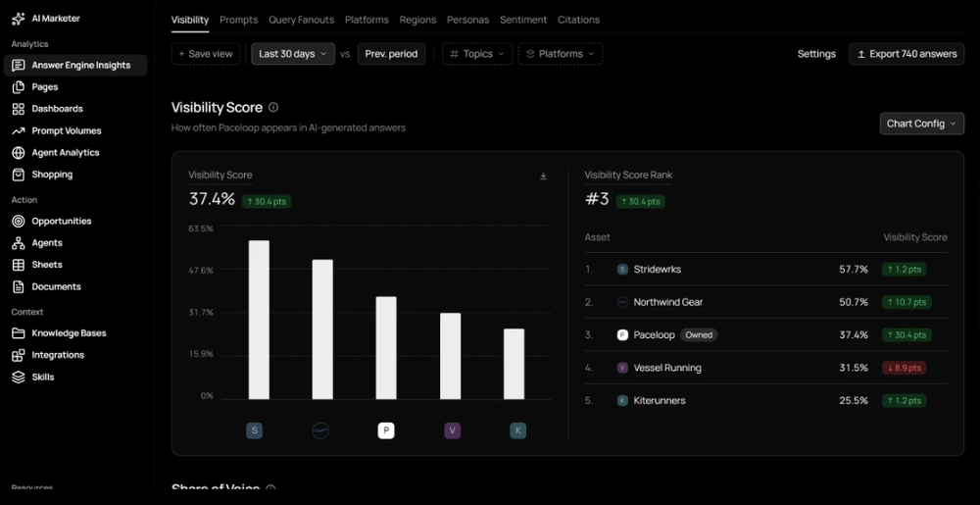Screen dimensions: 980x505
Task: Click the Visibility Score column header
Action: 915,237
